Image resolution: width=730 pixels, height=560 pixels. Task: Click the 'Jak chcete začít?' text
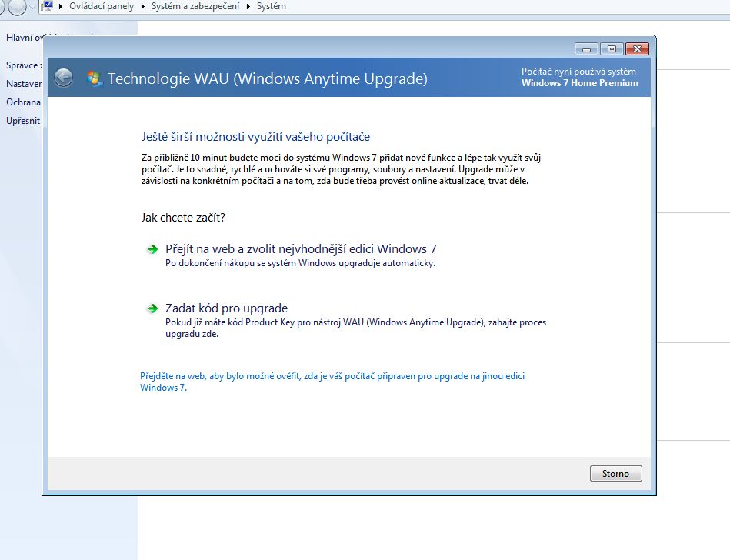click(x=183, y=218)
